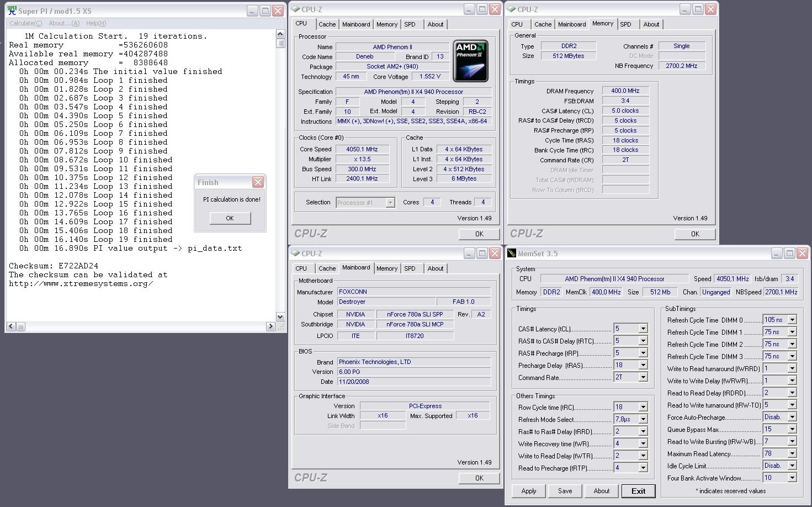Open Mainboard tab in top-right CPU-Z window
The height and width of the screenshot is (507, 812).
pos(572,24)
